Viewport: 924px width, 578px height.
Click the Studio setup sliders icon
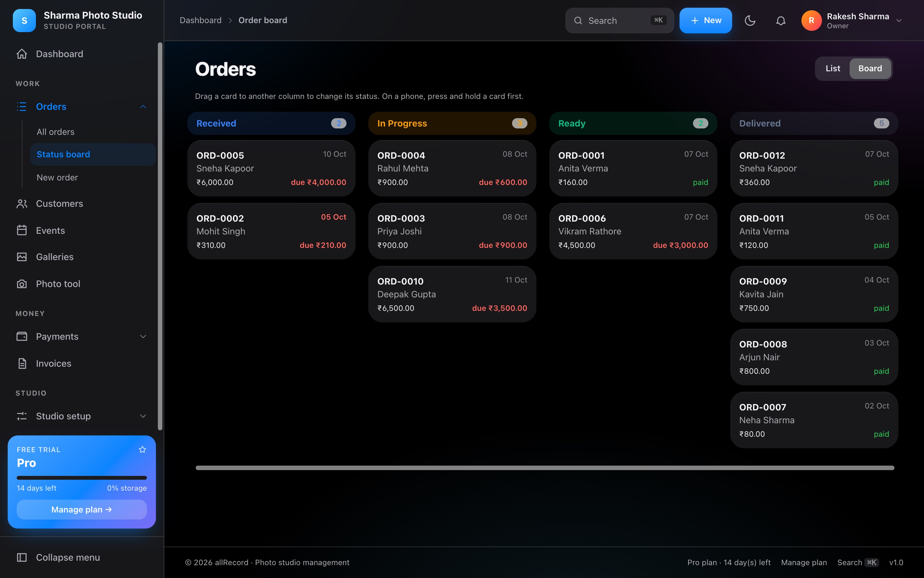coord(22,416)
